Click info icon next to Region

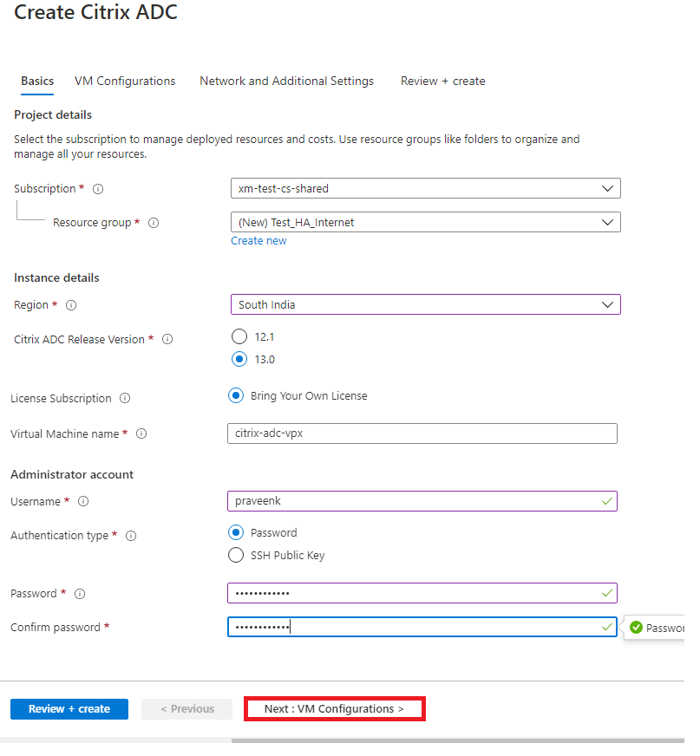(71, 305)
